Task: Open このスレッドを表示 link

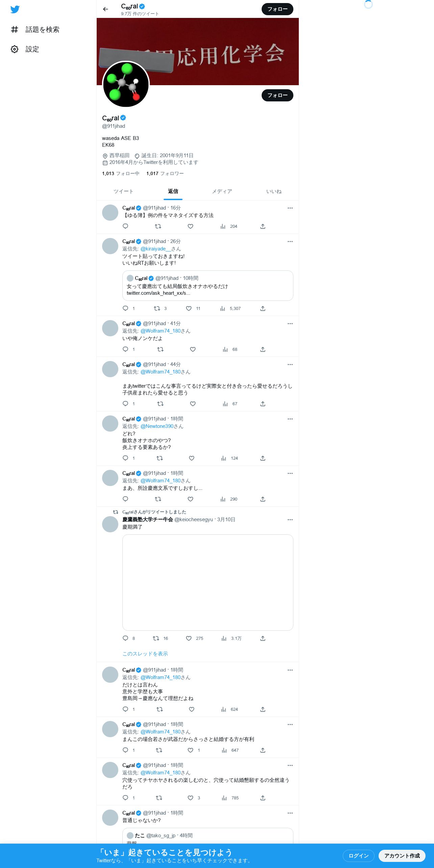Action: (x=145, y=653)
